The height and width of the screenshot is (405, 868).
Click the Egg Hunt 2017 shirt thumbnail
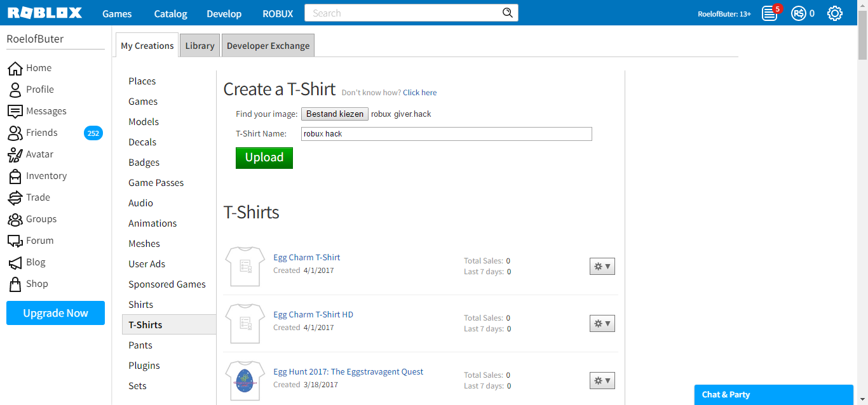pyautogui.click(x=245, y=380)
